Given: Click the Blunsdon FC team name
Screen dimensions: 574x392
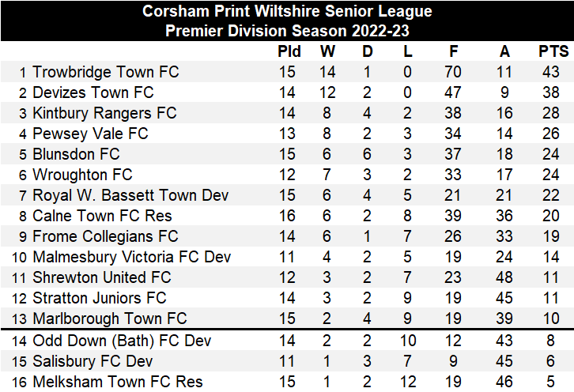Looking at the screenshot, I should click(76, 154).
